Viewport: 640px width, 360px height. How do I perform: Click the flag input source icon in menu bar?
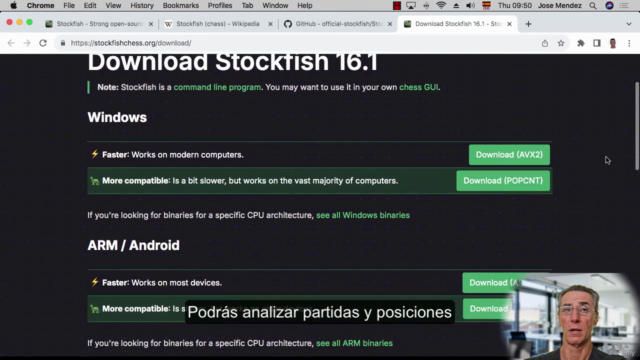coord(486,6)
